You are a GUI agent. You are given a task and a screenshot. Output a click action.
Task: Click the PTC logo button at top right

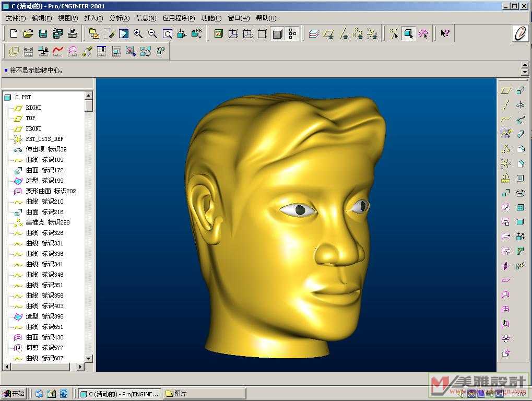520,33
